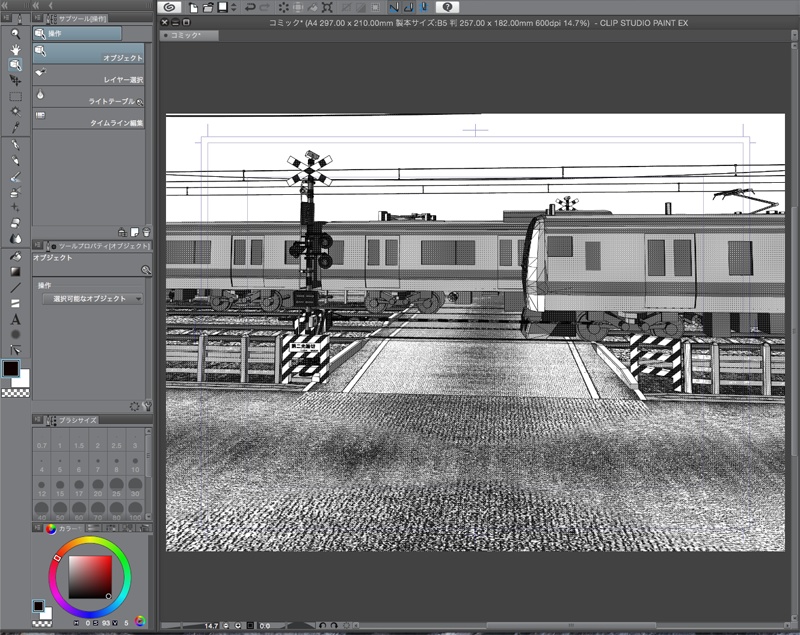The height and width of the screenshot is (635, 800).
Task: Select the Decoration sparkle tool
Action: point(16,207)
